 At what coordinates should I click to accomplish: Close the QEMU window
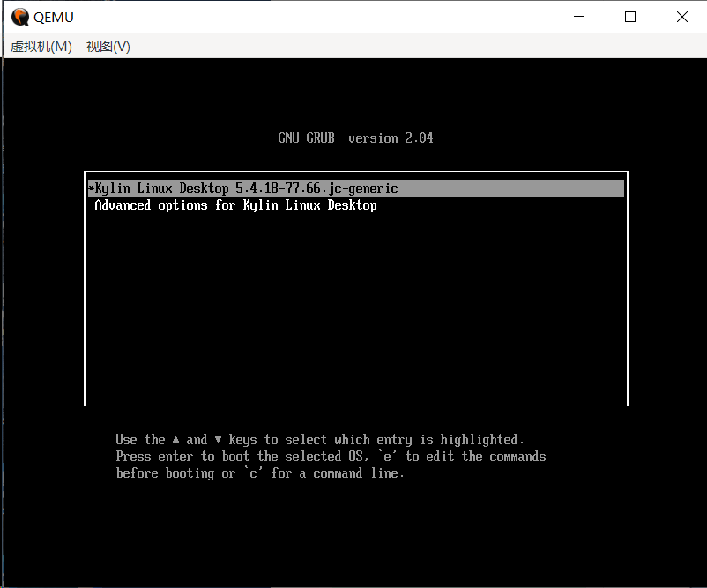[681, 17]
